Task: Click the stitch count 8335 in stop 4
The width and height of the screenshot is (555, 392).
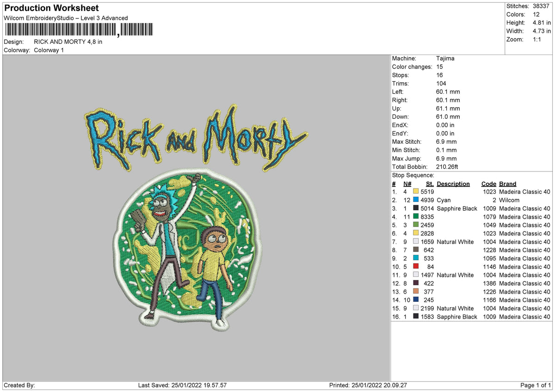Action: pyautogui.click(x=427, y=217)
